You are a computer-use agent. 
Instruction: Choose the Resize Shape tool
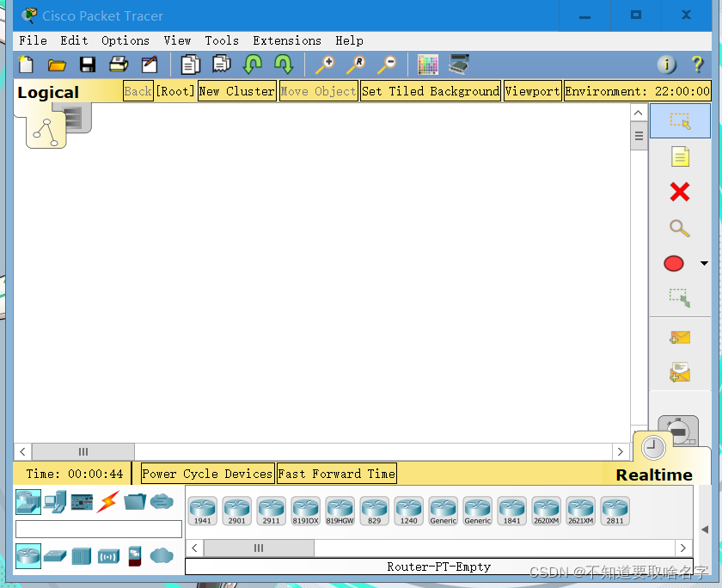(x=680, y=298)
